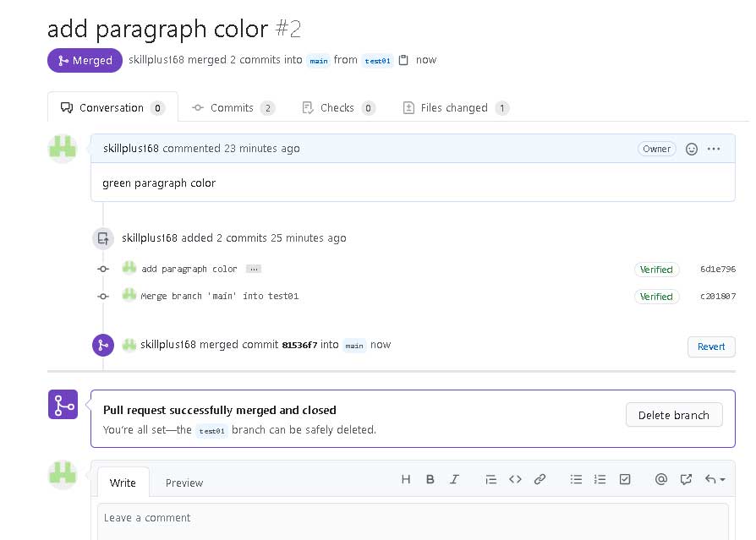756x540 pixels.
Task: Reference an issue or pull request
Action: [686, 479]
